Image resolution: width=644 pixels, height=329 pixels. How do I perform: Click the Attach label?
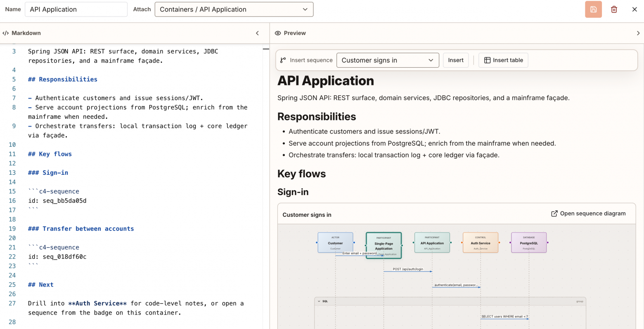click(142, 9)
